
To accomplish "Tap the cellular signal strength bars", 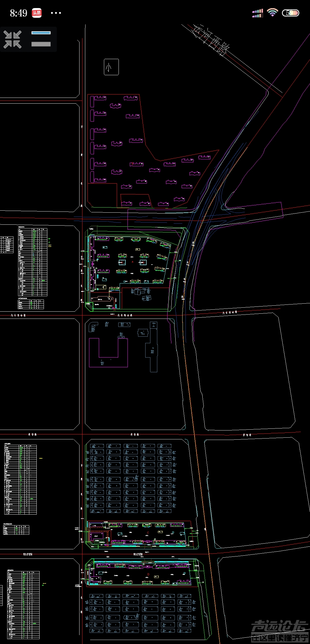I will 257,13.
